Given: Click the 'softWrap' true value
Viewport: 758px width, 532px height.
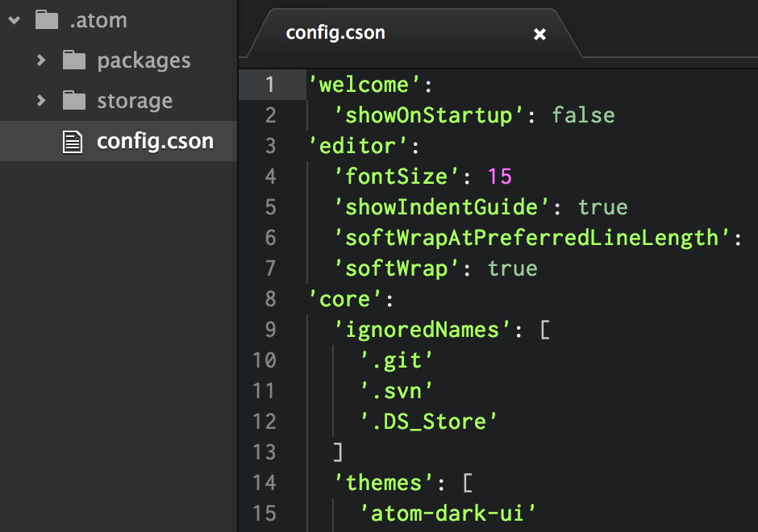Looking at the screenshot, I should pos(512,268).
